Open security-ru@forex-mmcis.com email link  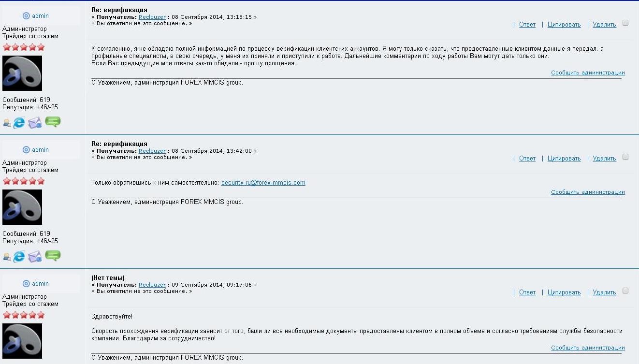pyautogui.click(x=263, y=183)
